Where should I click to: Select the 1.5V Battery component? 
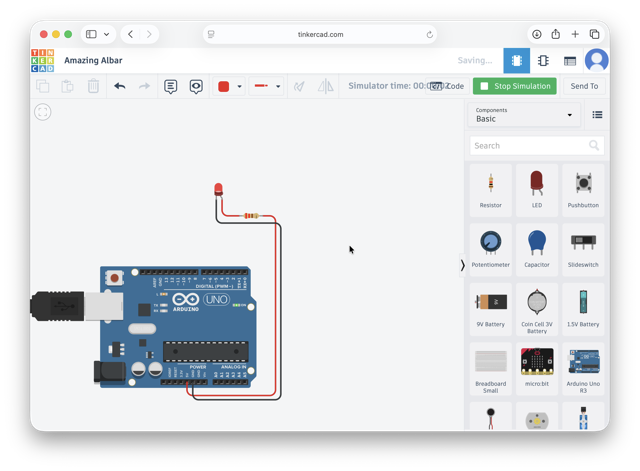583,309
